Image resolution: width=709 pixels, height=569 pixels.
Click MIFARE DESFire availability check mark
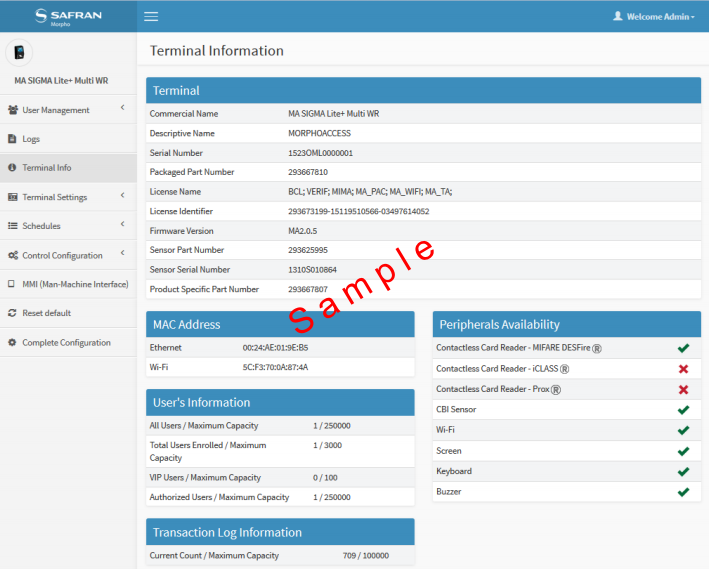tap(683, 348)
